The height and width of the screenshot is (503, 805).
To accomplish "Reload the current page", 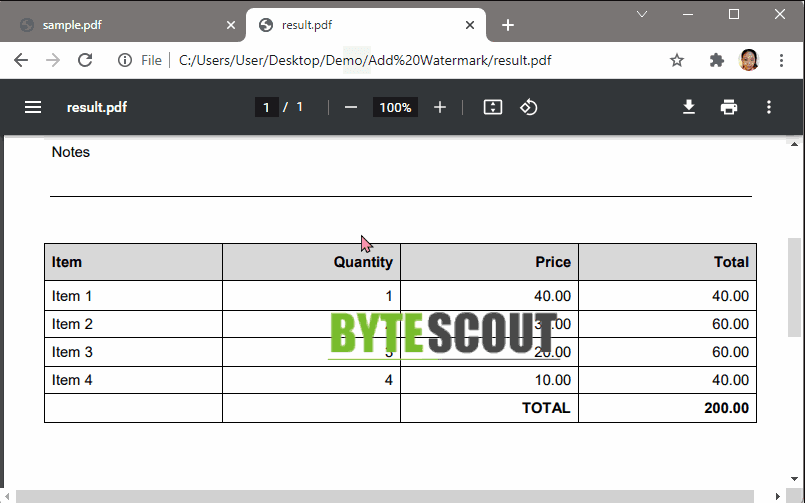I will point(85,60).
